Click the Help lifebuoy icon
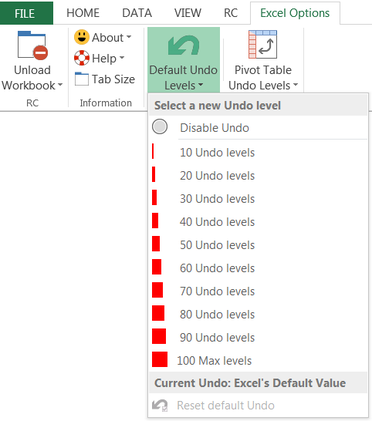Screen dimensions: 372x421 82,58
